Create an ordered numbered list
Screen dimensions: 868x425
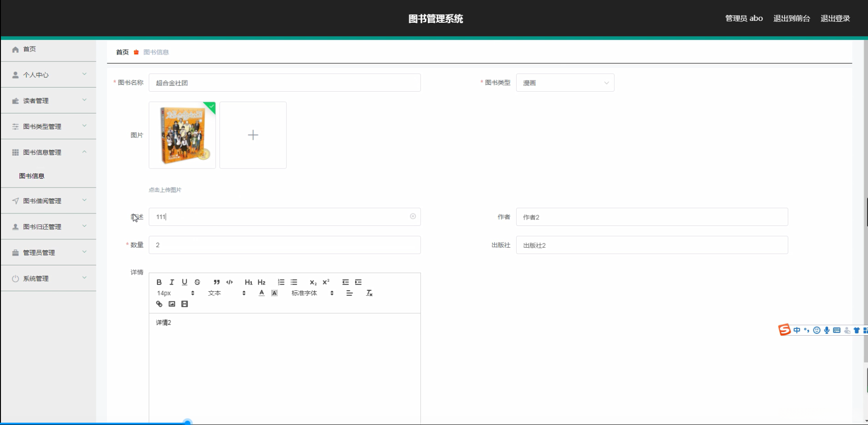pyautogui.click(x=281, y=282)
